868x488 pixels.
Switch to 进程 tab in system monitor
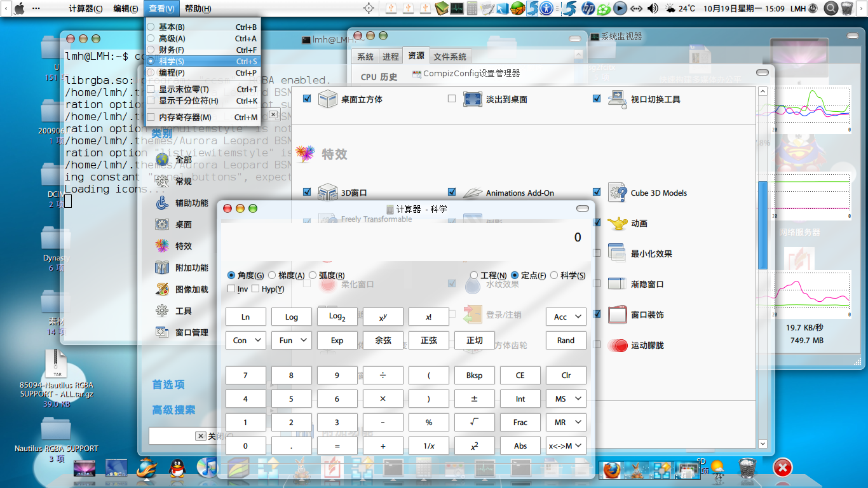[x=391, y=57]
